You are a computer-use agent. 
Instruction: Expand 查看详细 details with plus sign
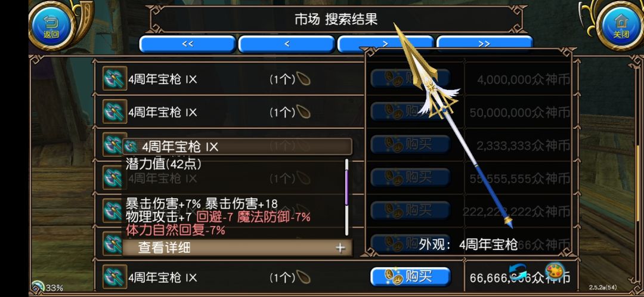[340, 247]
